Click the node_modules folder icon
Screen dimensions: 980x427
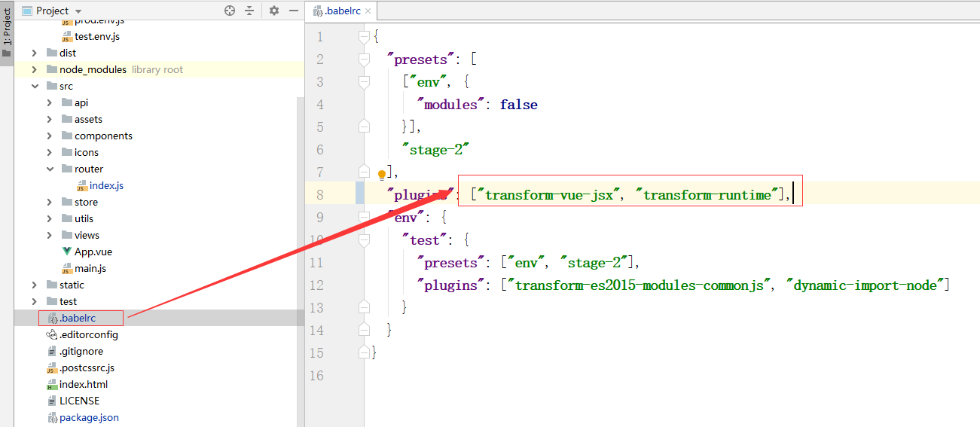click(51, 69)
